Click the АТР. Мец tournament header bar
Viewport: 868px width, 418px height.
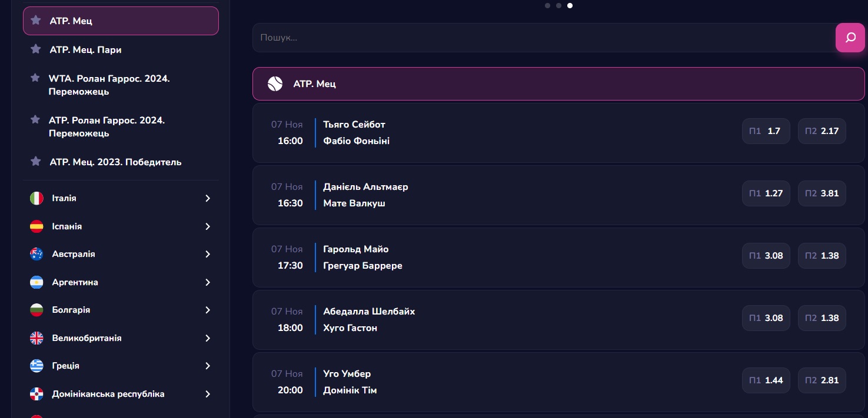tap(559, 83)
